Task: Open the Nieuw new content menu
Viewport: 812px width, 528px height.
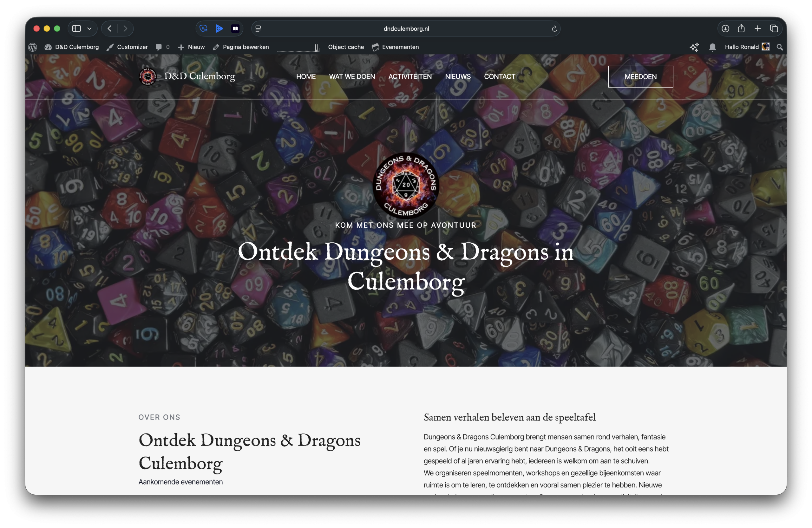Action: (192, 47)
